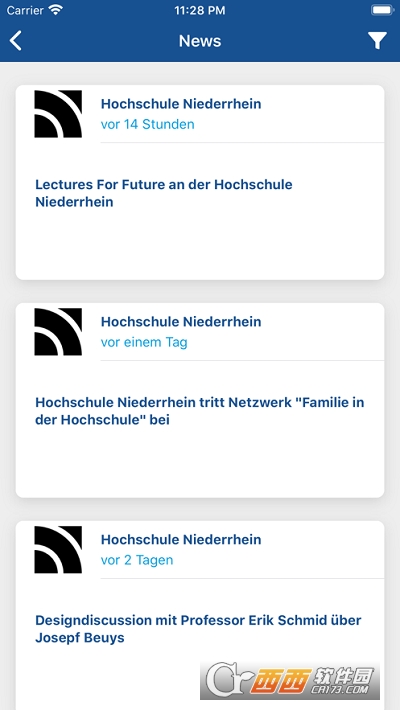The height and width of the screenshot is (710, 400).
Task: Open article about Netzwerk Familie in der Hochschule
Action: [x=200, y=411]
